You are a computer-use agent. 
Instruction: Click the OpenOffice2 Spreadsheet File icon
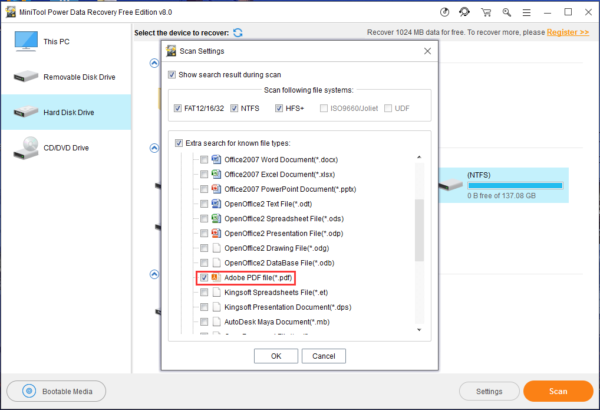[216, 218]
